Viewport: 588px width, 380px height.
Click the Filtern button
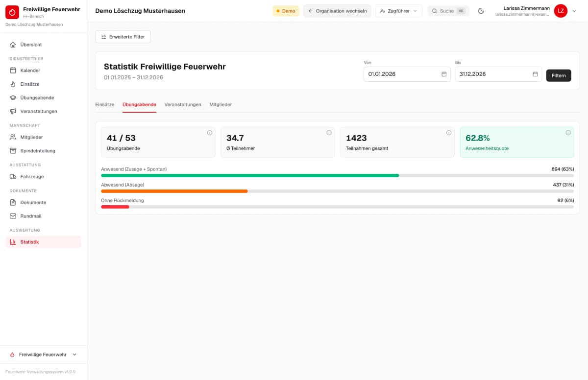(559, 75)
